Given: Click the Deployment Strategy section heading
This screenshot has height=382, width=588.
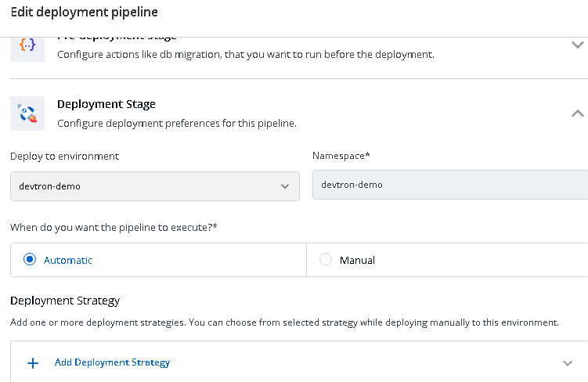Looking at the screenshot, I should 65,301.
